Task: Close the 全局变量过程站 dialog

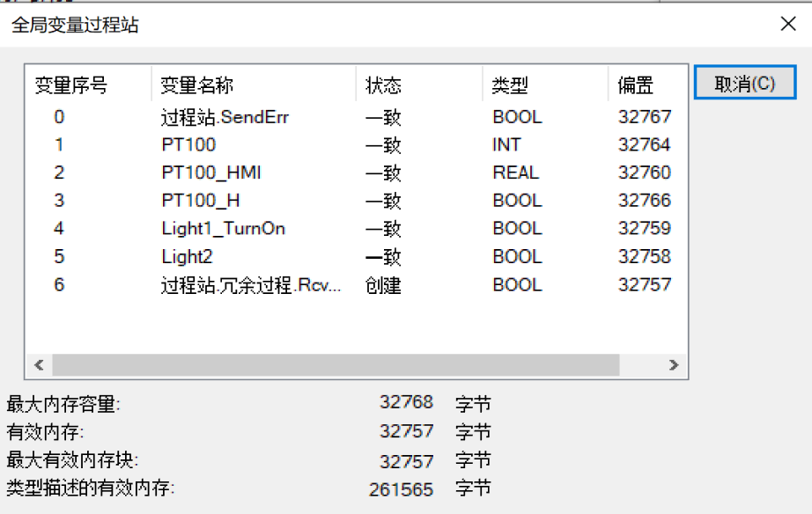Action: tap(788, 24)
